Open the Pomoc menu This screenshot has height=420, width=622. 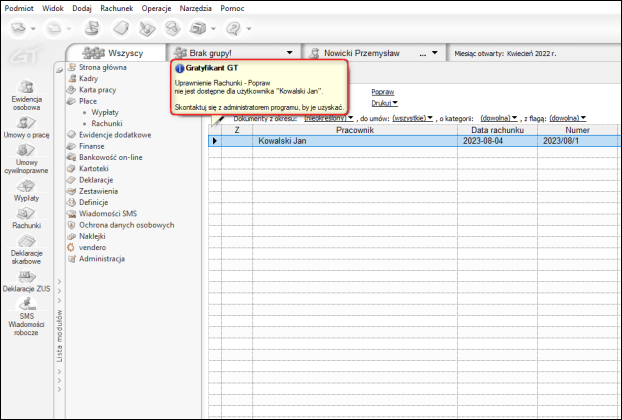[232, 8]
